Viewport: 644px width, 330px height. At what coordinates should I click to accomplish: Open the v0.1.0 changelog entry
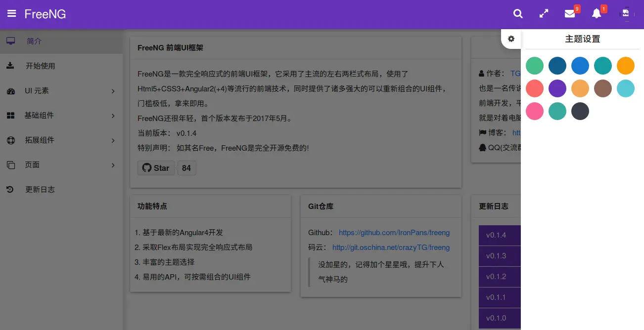click(500, 318)
